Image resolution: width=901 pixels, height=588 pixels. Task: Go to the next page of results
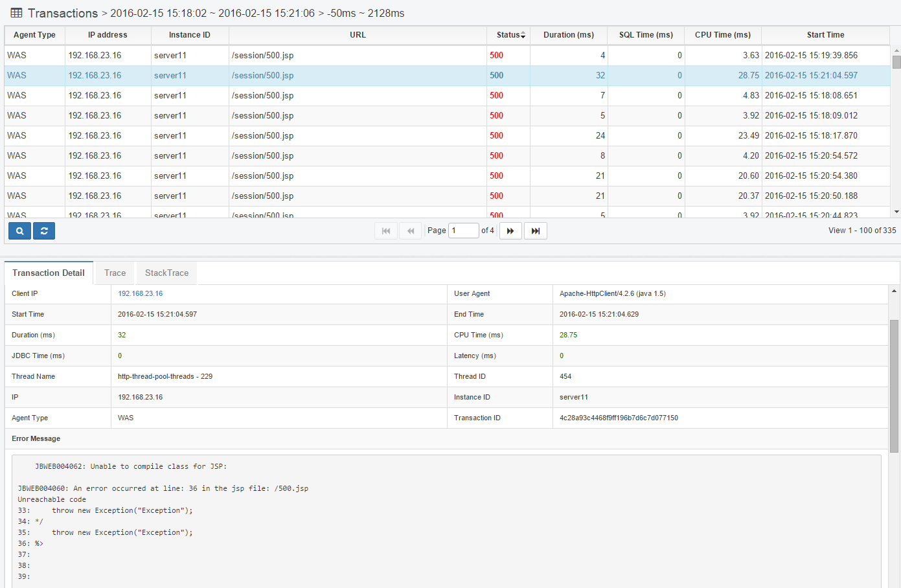click(510, 231)
